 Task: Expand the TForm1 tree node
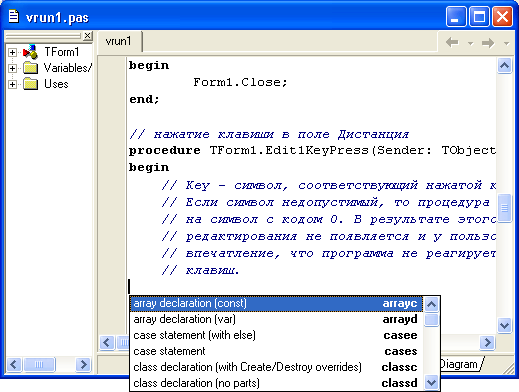pyautogui.click(x=12, y=52)
